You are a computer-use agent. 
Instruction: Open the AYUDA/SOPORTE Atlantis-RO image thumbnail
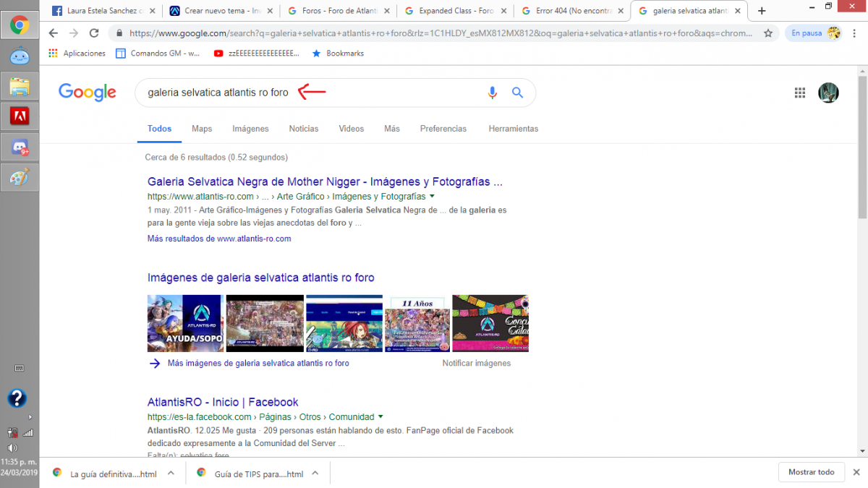(185, 324)
